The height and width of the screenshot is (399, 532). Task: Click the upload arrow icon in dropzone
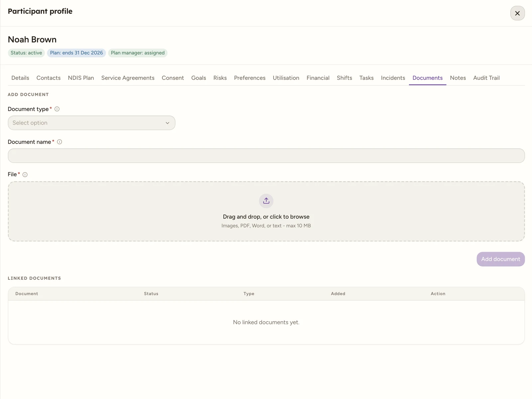tap(266, 201)
